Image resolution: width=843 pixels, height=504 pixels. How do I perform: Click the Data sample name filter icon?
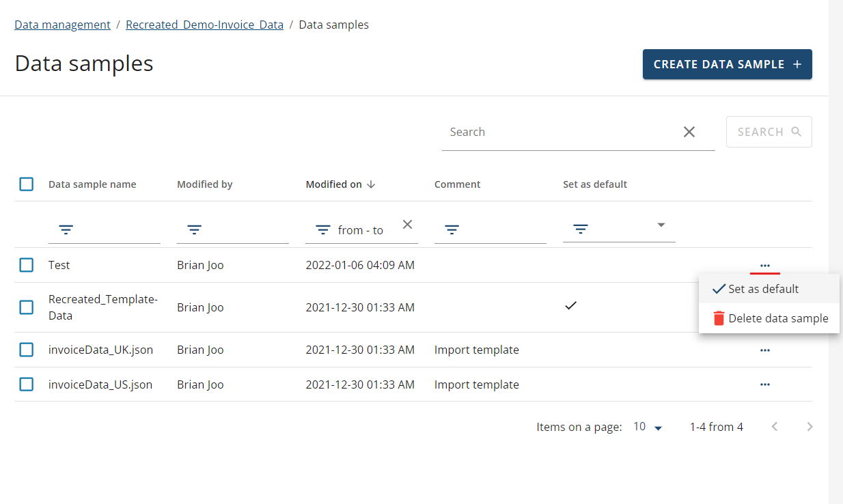(x=66, y=230)
